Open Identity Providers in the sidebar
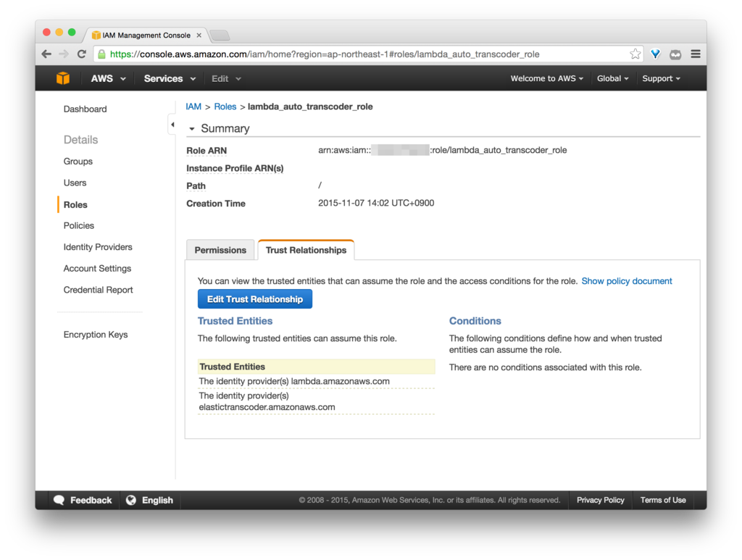This screenshot has width=742, height=560. (98, 247)
